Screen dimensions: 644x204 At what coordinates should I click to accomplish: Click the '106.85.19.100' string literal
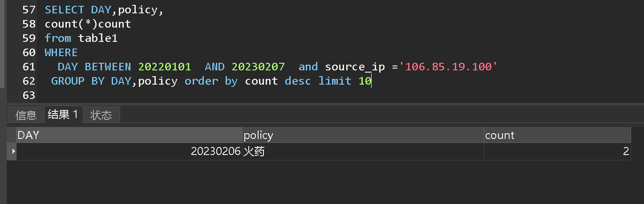pos(448,67)
